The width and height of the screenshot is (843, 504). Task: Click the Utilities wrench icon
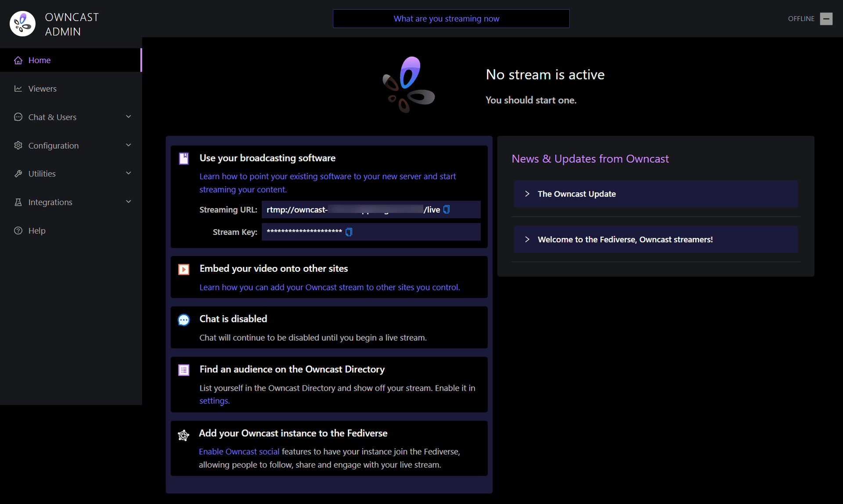tap(18, 173)
